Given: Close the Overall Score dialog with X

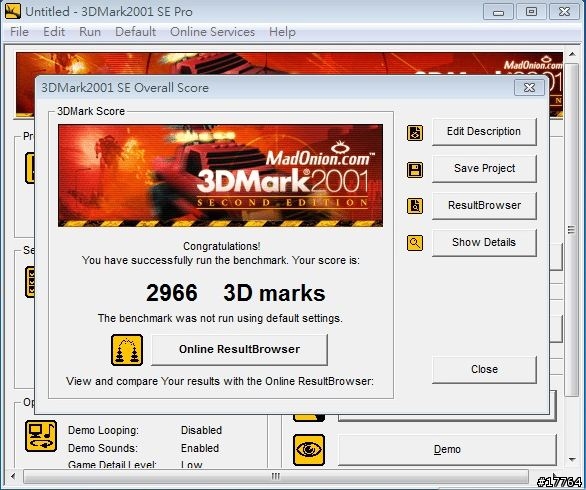Looking at the screenshot, I should click(x=529, y=88).
